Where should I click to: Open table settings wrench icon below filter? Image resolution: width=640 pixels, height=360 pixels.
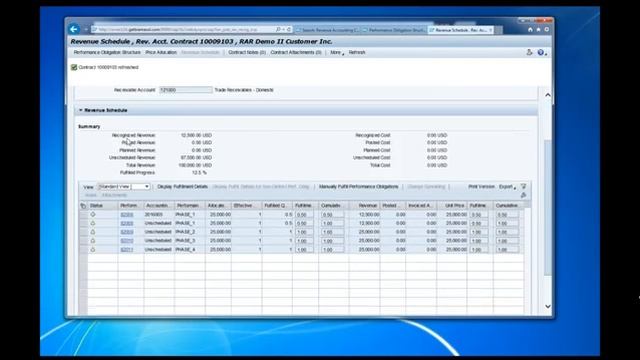pyautogui.click(x=524, y=195)
